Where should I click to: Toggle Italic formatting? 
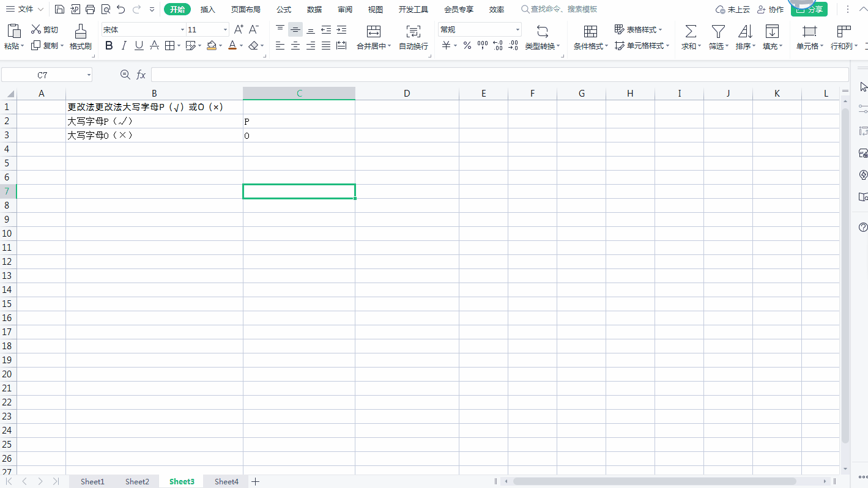tap(124, 45)
